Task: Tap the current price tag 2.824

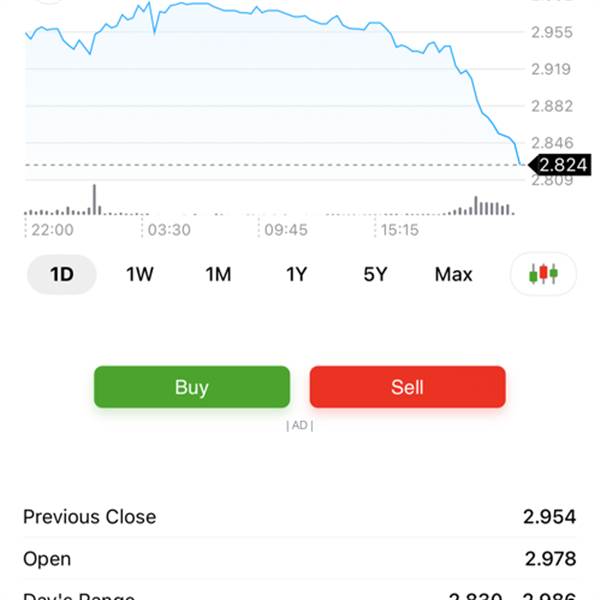Action: coord(560,165)
